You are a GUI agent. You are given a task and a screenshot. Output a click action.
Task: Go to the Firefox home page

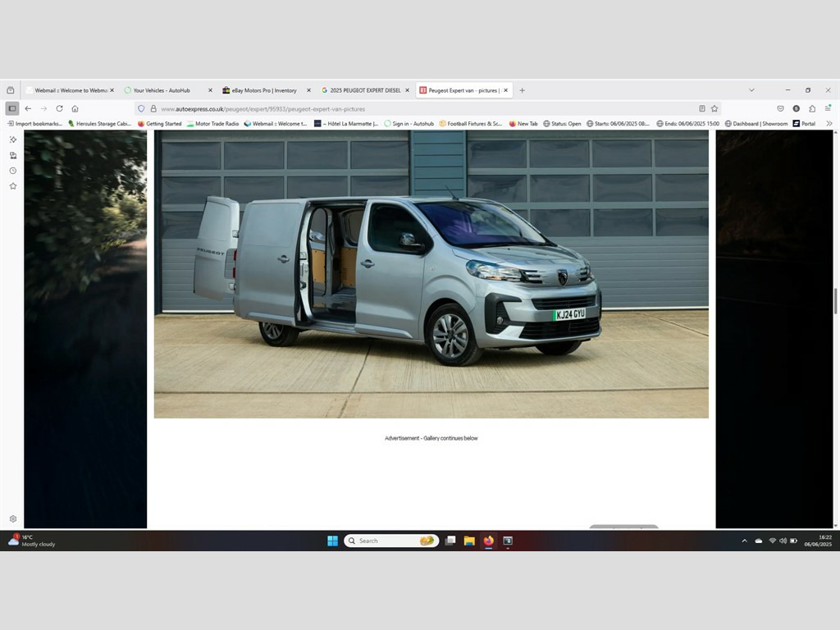[x=75, y=108]
